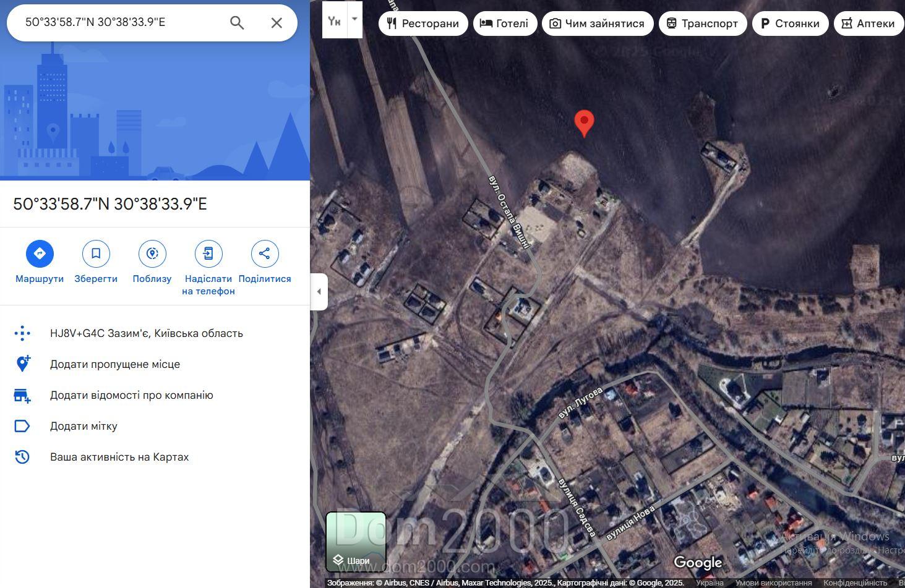Screen dimensions: 905x588
Task: Filter the map by Готелі
Action: pyautogui.click(x=505, y=23)
